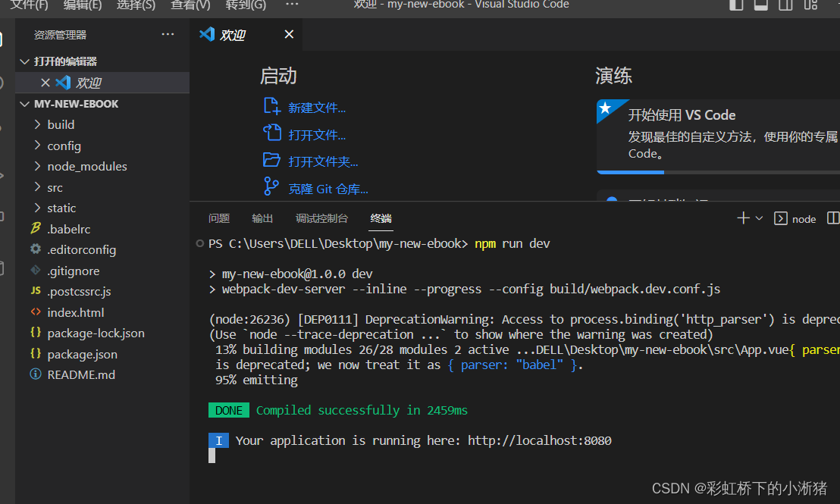Viewport: 840px width, 504px height.
Task: Open the 转到(G) menu
Action: click(246, 5)
